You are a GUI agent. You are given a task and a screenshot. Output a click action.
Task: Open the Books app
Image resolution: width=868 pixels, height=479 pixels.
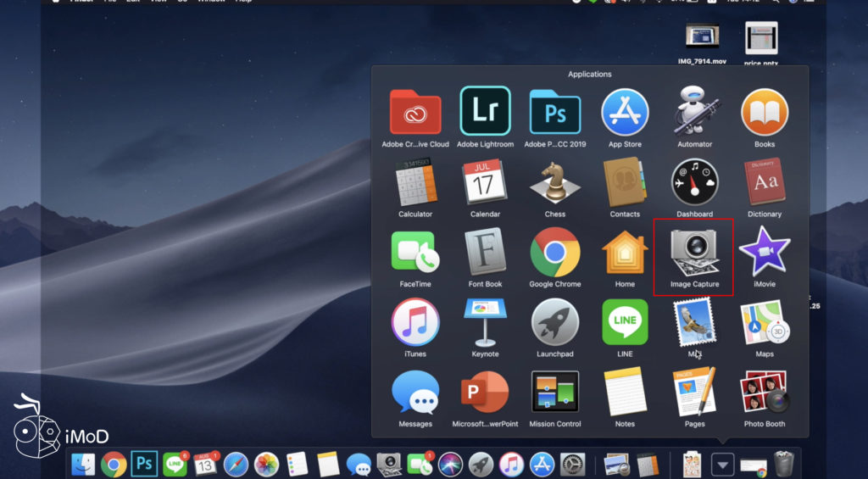tap(764, 112)
